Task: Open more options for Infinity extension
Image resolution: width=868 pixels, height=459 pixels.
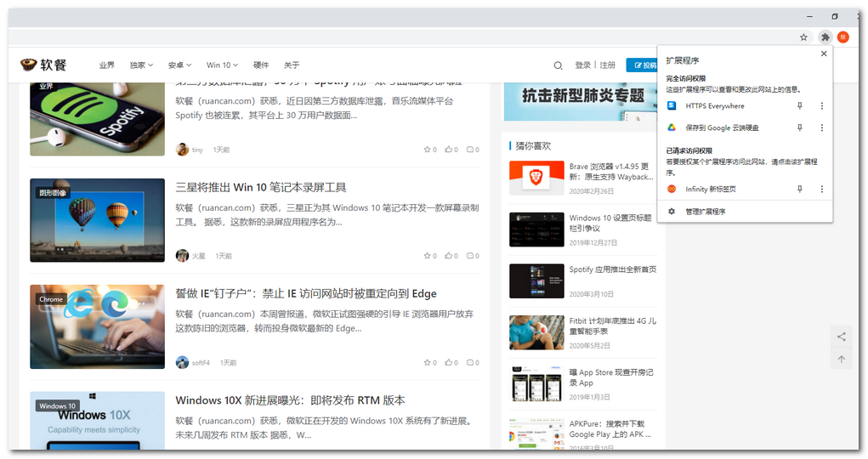Action: pos(821,189)
